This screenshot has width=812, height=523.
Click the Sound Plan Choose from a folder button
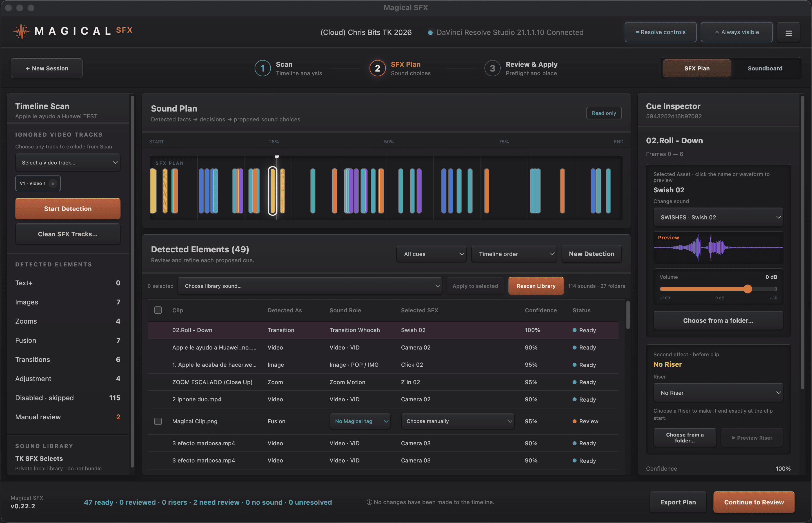[718, 321]
